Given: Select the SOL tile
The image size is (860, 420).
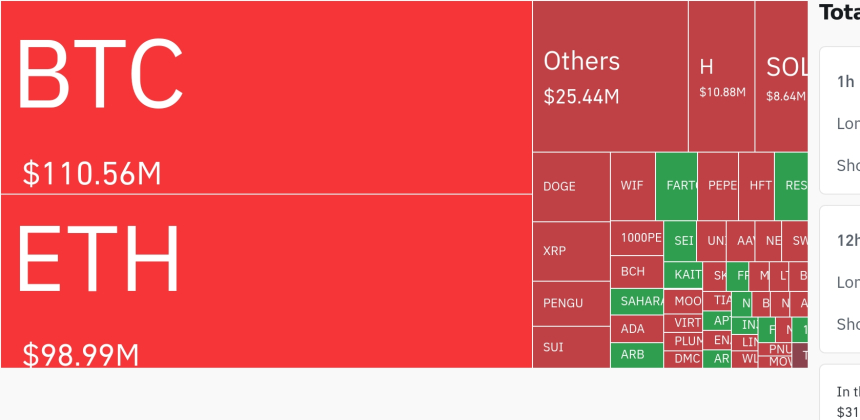Looking at the screenshot, I should [782, 76].
